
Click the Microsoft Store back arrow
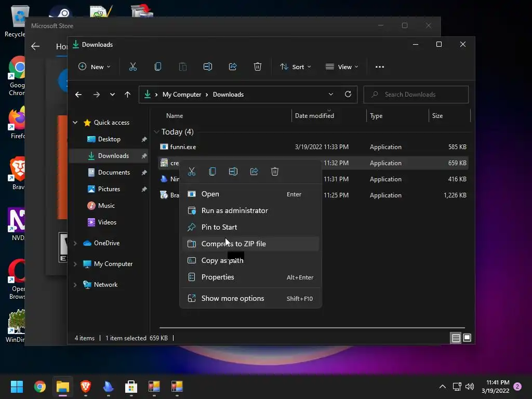click(35, 46)
